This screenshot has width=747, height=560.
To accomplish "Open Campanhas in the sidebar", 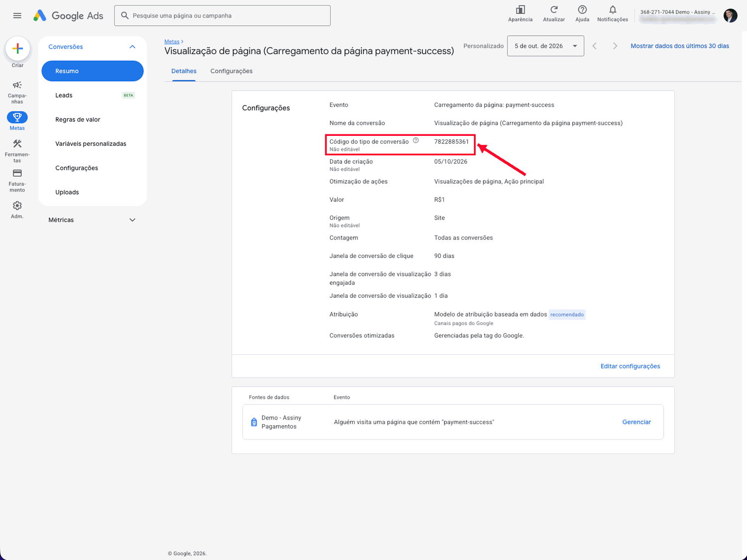I will [17, 92].
